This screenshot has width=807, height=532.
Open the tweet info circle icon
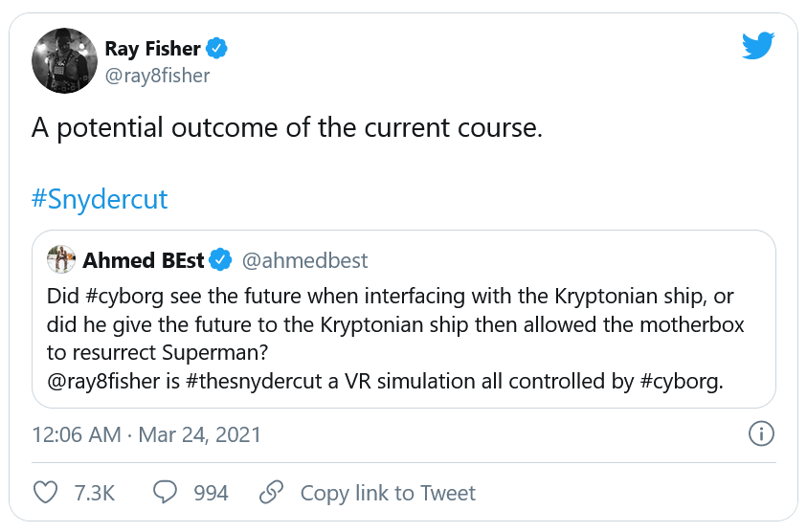760,433
